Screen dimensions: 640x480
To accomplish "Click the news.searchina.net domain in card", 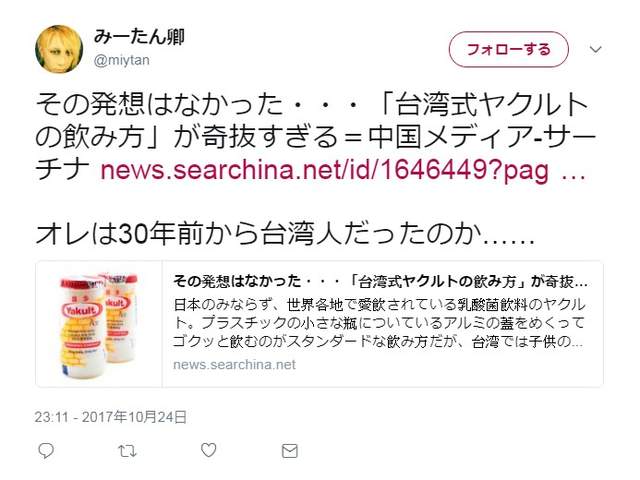I will [x=234, y=364].
